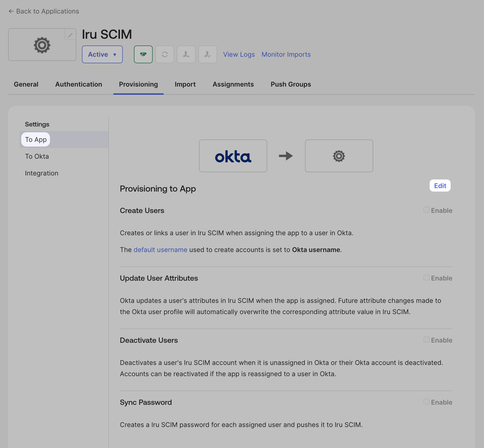Viewport: 484px width, 448px height.
Task: Edit the app logo with pencil icon
Action: (x=70, y=35)
